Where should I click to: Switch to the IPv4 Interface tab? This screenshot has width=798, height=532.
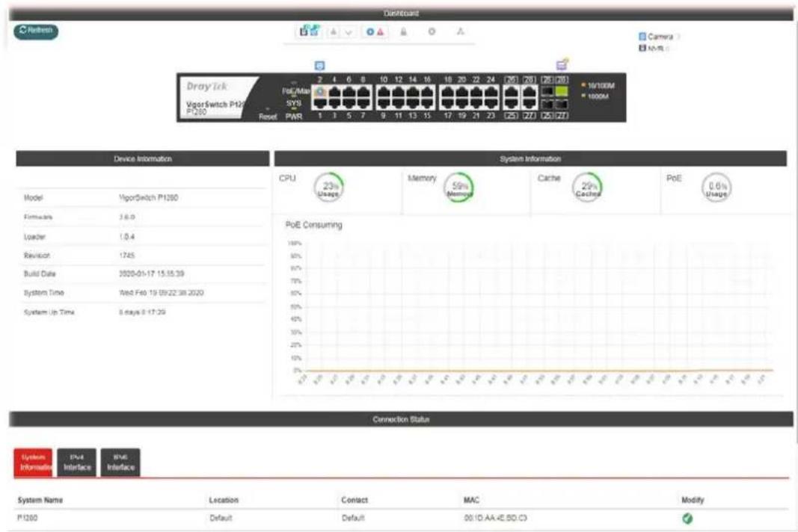(x=77, y=463)
